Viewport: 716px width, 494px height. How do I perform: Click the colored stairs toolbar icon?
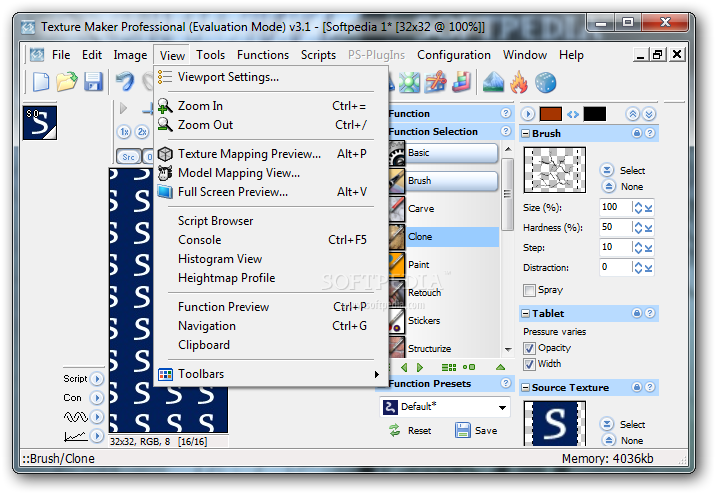tap(462, 83)
